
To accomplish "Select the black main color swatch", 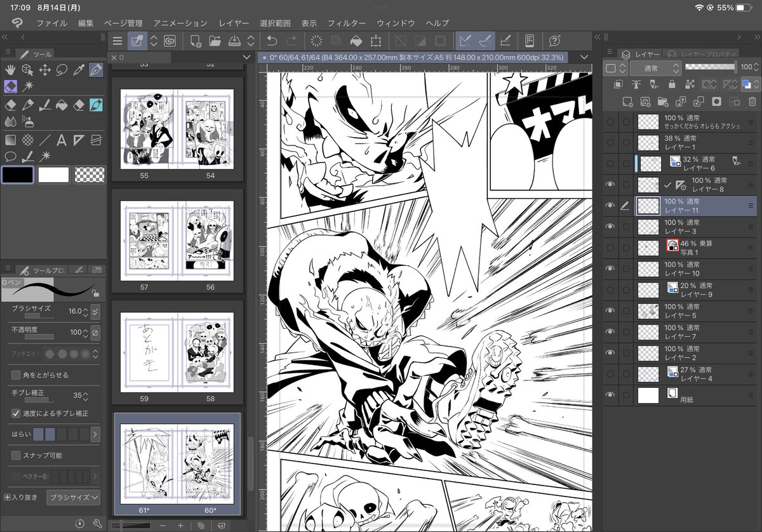I will tap(18, 175).
